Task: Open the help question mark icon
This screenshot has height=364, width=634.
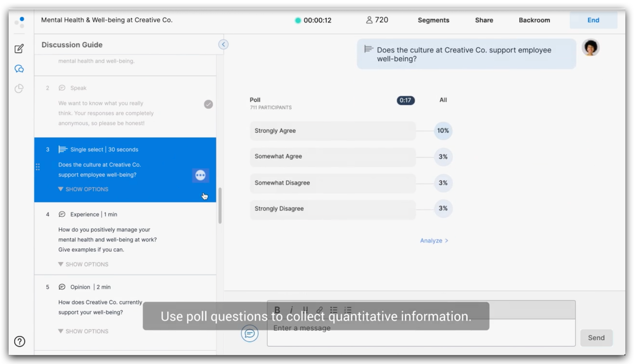Action: tap(19, 341)
